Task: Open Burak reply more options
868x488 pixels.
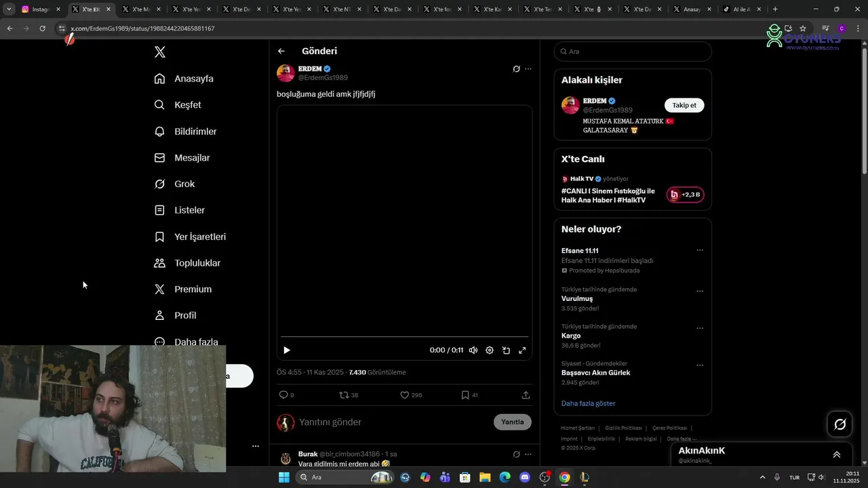Action: click(x=528, y=454)
